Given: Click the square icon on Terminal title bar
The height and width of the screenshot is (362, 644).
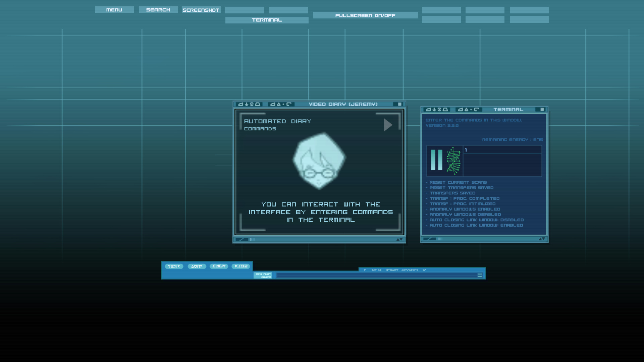Looking at the screenshot, I should 542,110.
